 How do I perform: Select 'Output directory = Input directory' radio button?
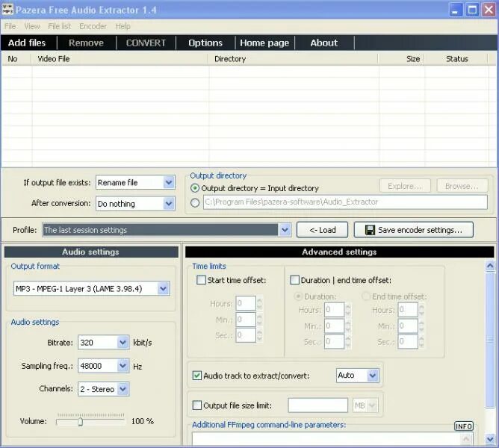(195, 188)
